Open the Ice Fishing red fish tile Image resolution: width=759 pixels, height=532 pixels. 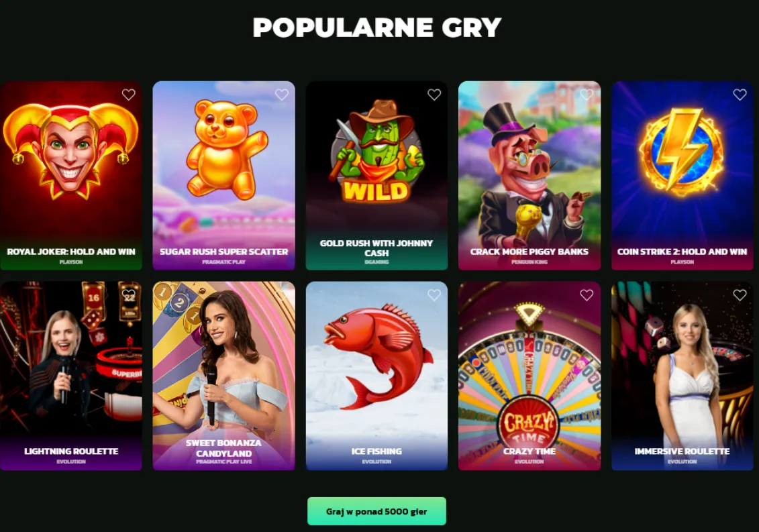376,376
